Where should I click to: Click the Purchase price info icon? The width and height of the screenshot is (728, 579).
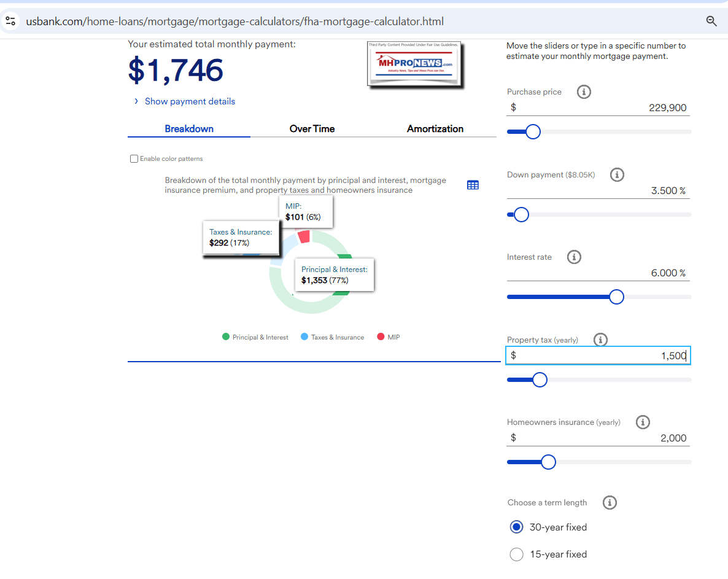pyautogui.click(x=584, y=92)
